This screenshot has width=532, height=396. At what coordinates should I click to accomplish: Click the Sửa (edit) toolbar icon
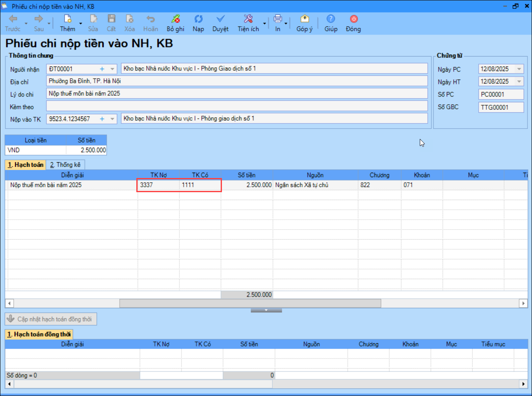(94, 19)
